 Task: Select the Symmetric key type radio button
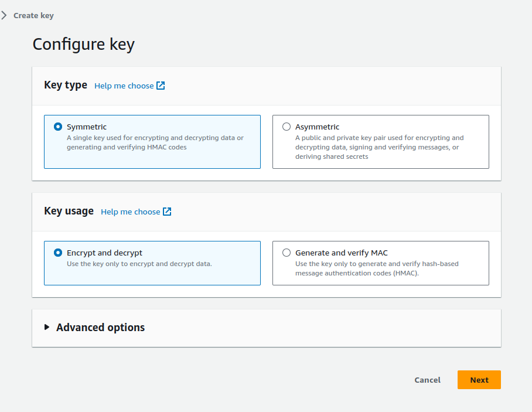click(x=58, y=127)
